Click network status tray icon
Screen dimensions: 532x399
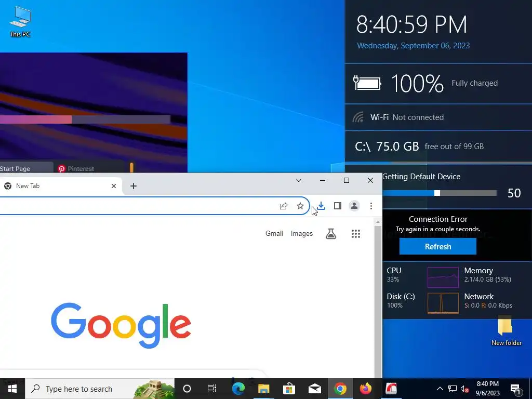point(453,389)
